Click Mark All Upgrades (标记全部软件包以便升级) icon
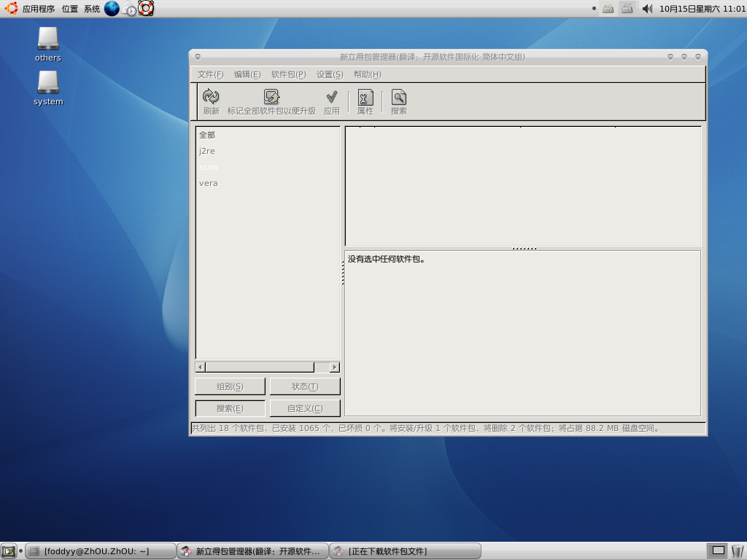Screen dimensions: 747x560 pyautogui.click(x=271, y=97)
